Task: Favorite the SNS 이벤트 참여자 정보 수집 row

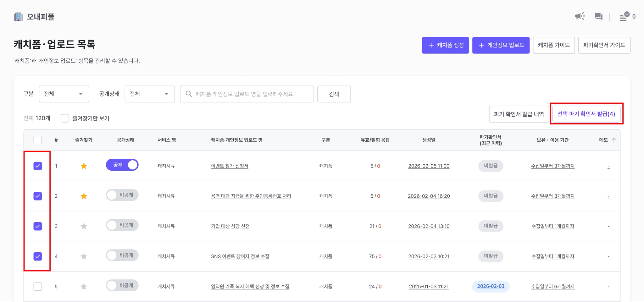Action: 84,256
